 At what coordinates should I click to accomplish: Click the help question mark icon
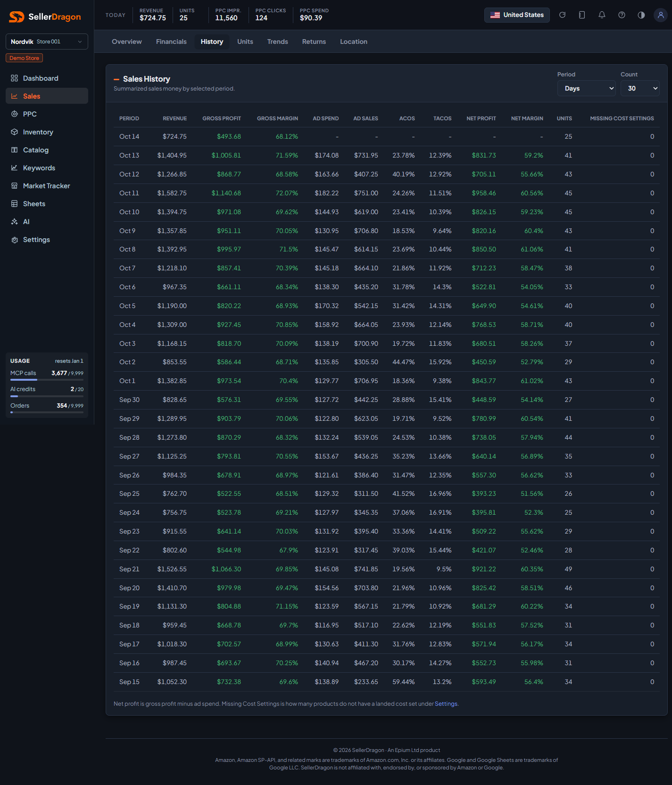(622, 15)
